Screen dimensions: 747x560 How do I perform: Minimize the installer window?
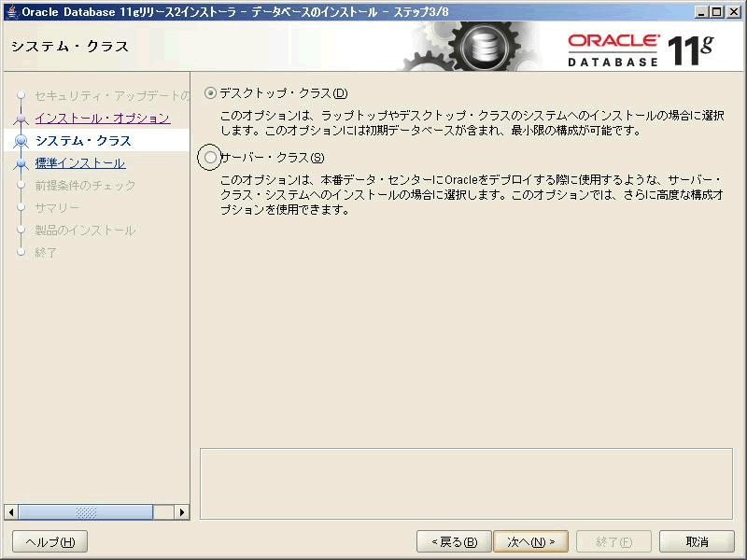[702, 11]
